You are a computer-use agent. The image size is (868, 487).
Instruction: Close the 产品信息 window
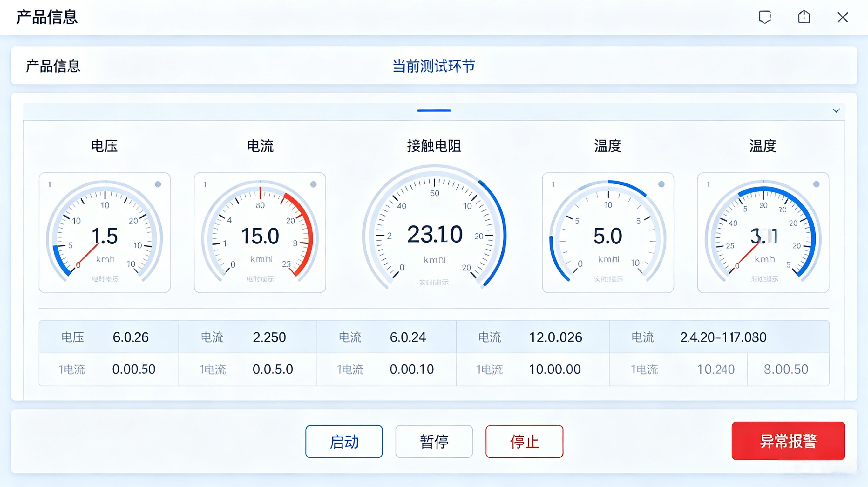(x=843, y=17)
